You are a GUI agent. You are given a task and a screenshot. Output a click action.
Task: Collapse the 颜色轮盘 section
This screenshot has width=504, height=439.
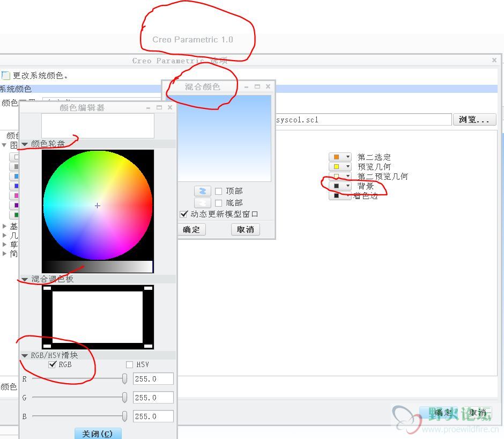point(25,144)
